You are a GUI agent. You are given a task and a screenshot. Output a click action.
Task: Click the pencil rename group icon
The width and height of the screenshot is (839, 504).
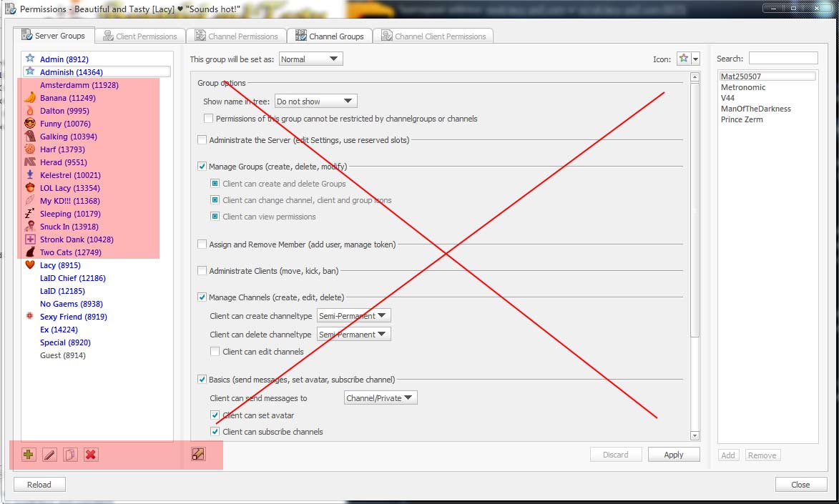click(x=49, y=455)
